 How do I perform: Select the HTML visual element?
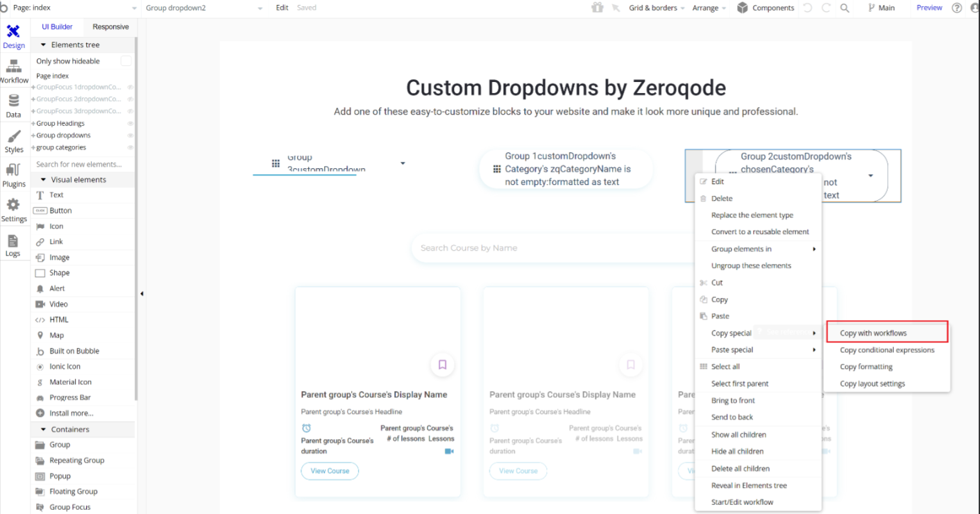click(x=59, y=320)
